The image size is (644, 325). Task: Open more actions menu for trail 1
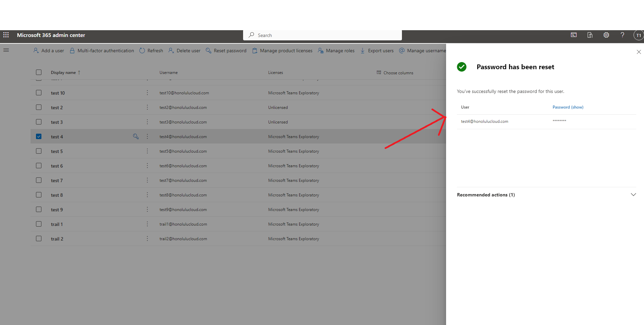(x=147, y=224)
